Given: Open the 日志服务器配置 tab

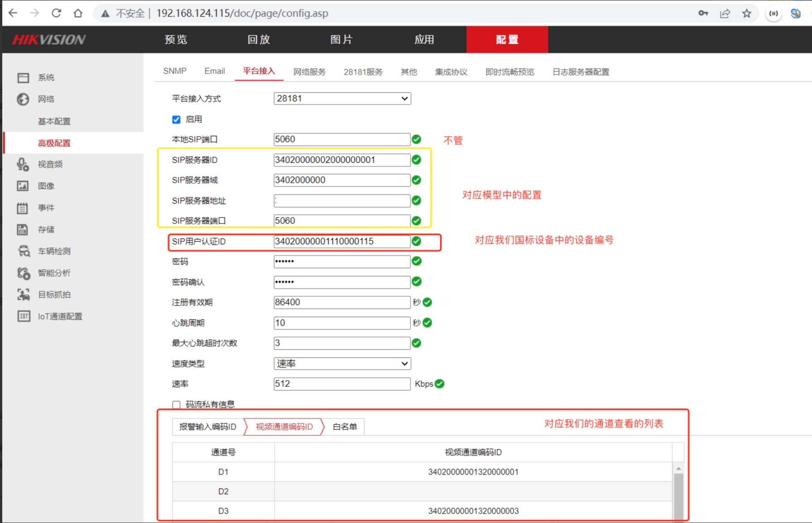Looking at the screenshot, I should coord(581,72).
